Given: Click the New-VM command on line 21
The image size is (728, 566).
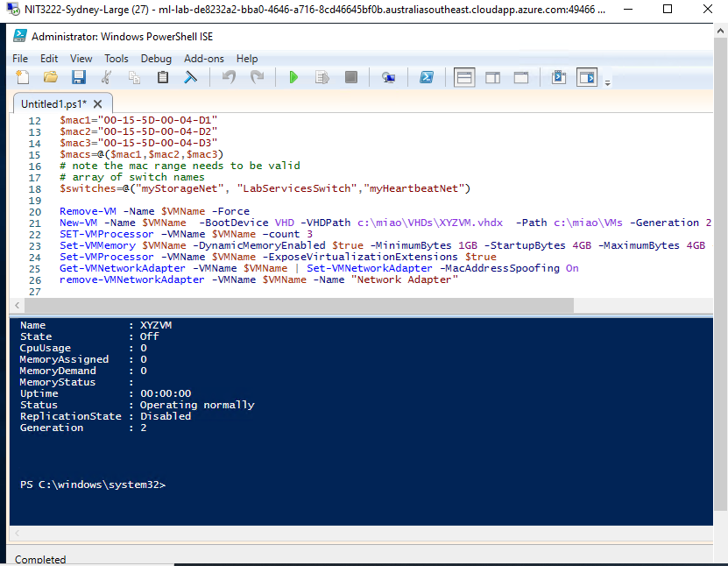Looking at the screenshot, I should coord(385,223).
